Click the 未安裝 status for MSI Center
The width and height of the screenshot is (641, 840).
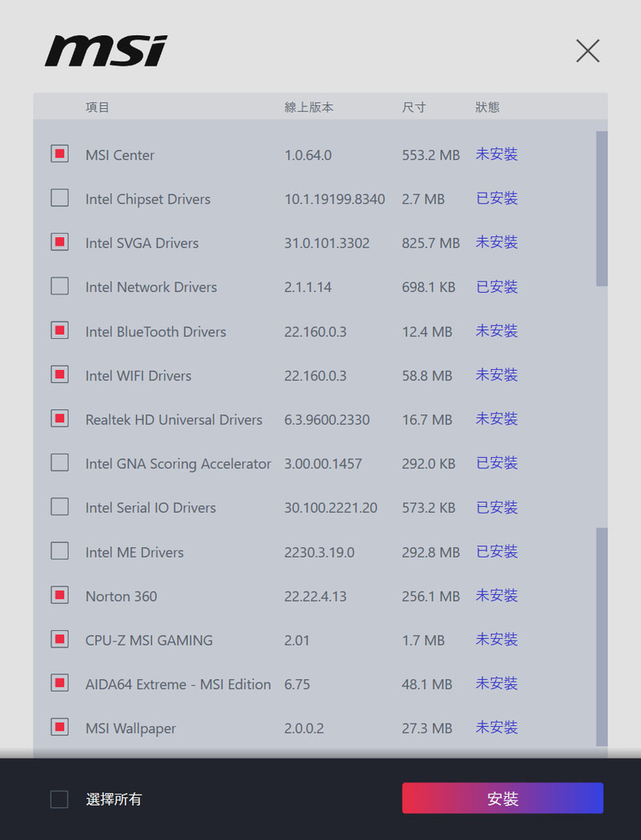pyautogui.click(x=497, y=154)
